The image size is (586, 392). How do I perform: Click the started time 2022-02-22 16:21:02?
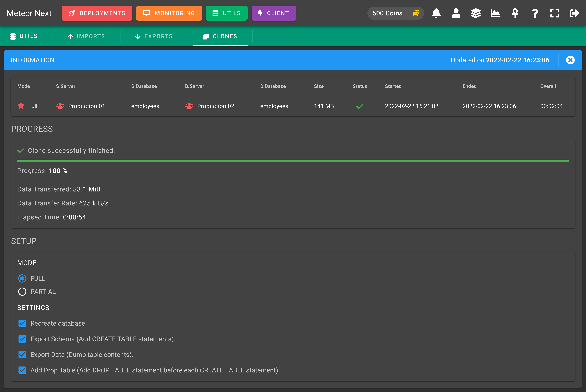point(412,106)
